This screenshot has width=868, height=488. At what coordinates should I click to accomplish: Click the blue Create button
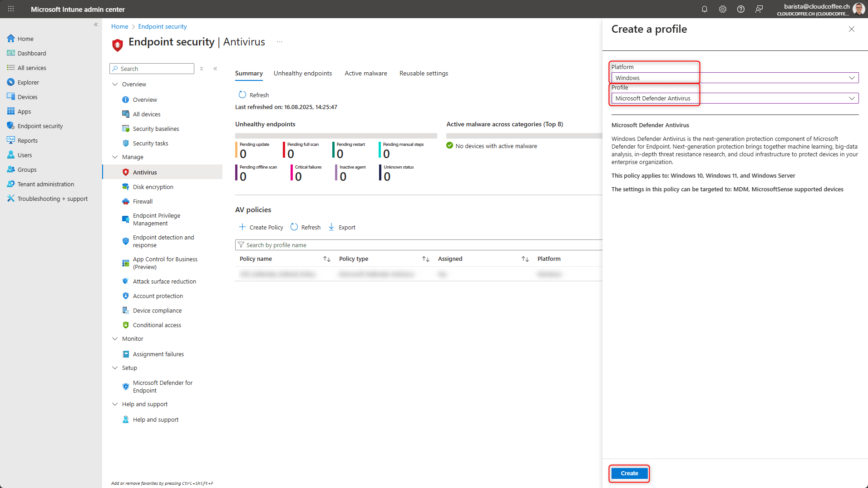(x=629, y=473)
